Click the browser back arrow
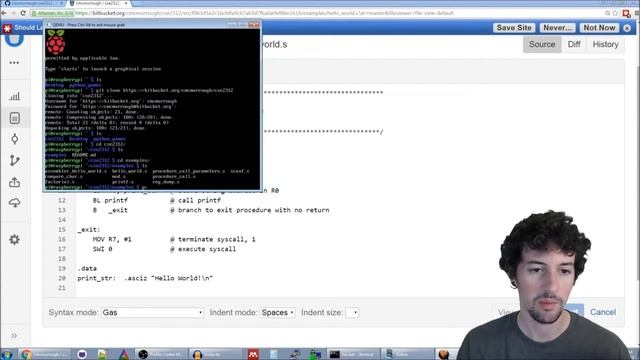This screenshot has height=360, width=640. point(4,13)
